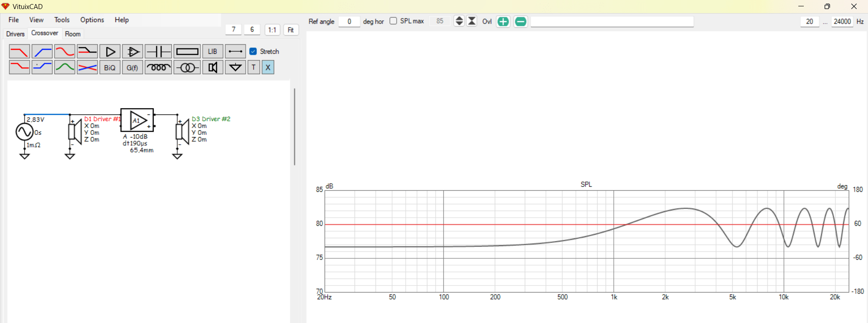Click the hourglass-shaped auto-scale icon
This screenshot has width=868, height=323.
(x=472, y=21)
